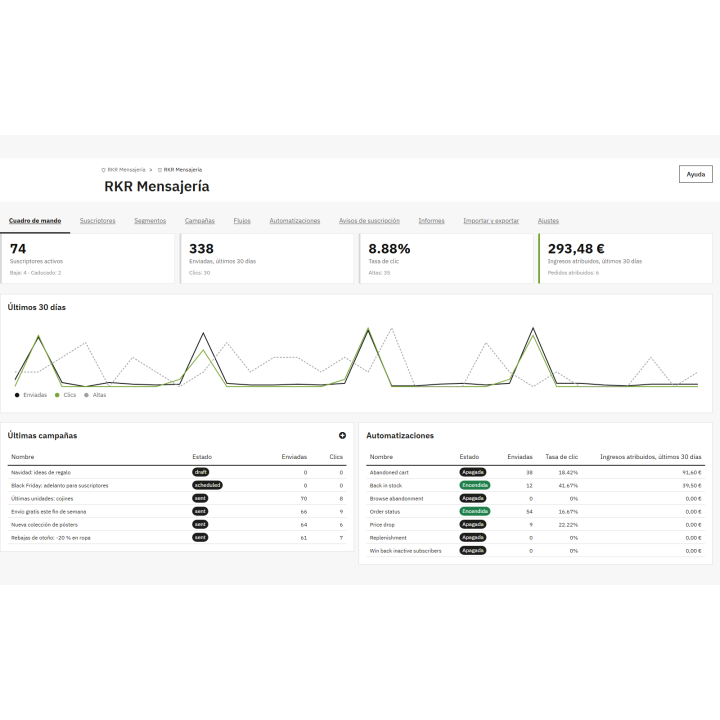Open campaign Rebajas de otoño
The height and width of the screenshot is (720, 720).
pyautogui.click(x=51, y=538)
